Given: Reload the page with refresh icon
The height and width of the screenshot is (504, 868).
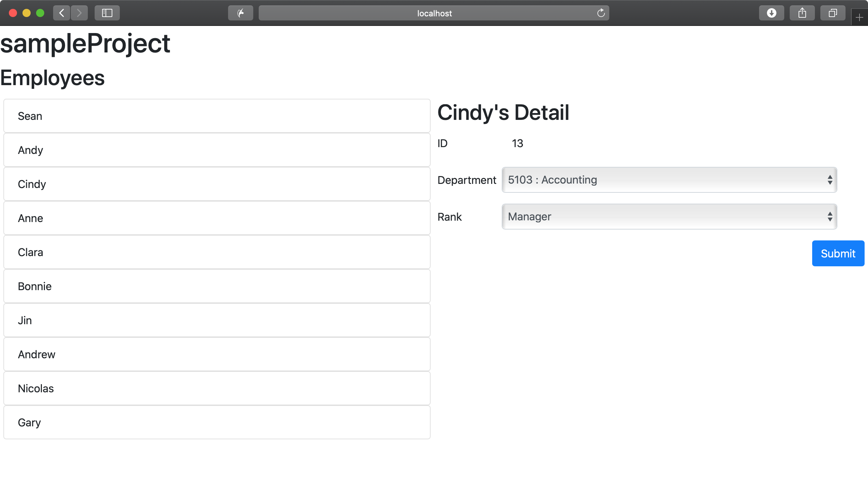Looking at the screenshot, I should 601,13.
